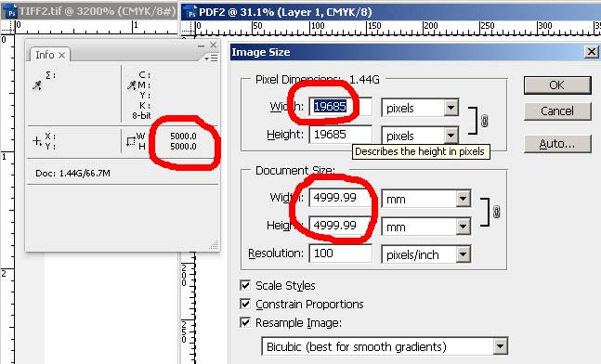601x364 pixels.
Task: Click the width/height selection size icon
Action: click(x=131, y=141)
